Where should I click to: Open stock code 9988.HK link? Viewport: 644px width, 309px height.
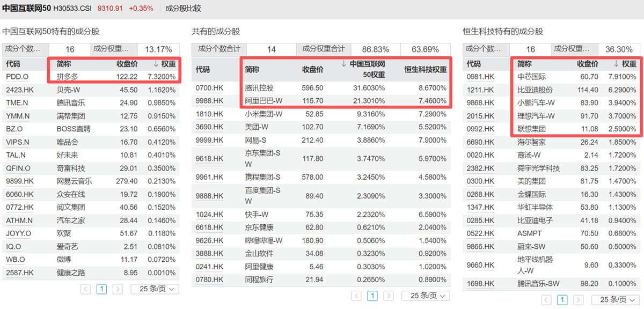[209, 100]
